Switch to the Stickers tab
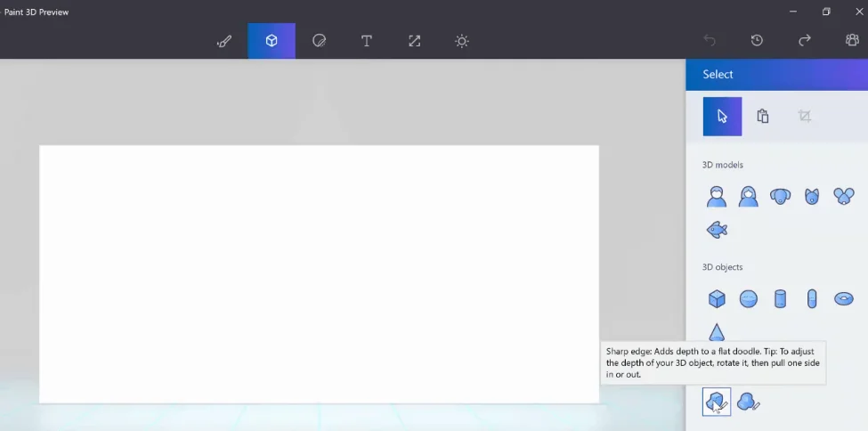This screenshot has width=868, height=431. (319, 41)
